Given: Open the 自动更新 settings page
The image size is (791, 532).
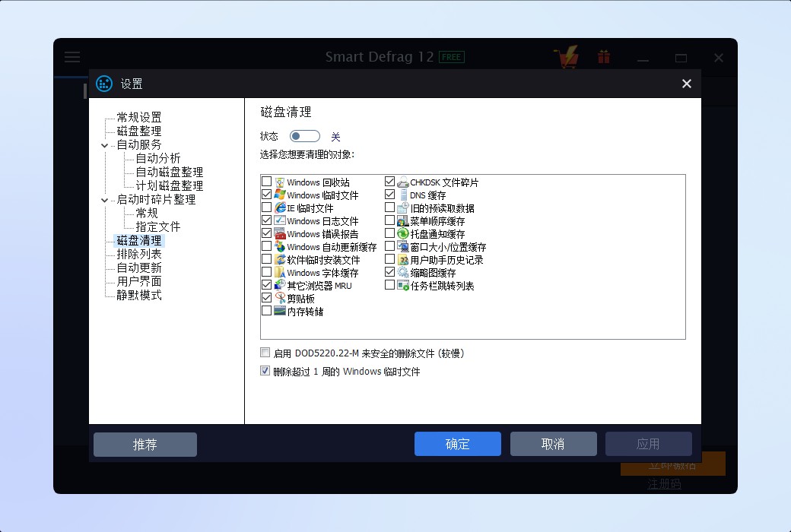Looking at the screenshot, I should [x=139, y=268].
